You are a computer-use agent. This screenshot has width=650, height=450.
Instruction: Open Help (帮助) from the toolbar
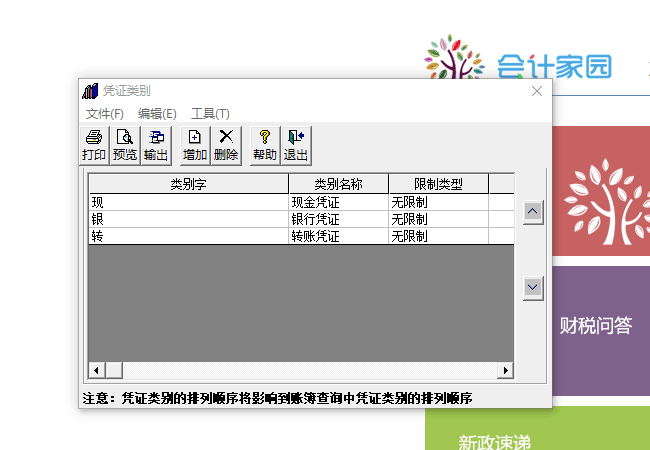click(x=265, y=146)
